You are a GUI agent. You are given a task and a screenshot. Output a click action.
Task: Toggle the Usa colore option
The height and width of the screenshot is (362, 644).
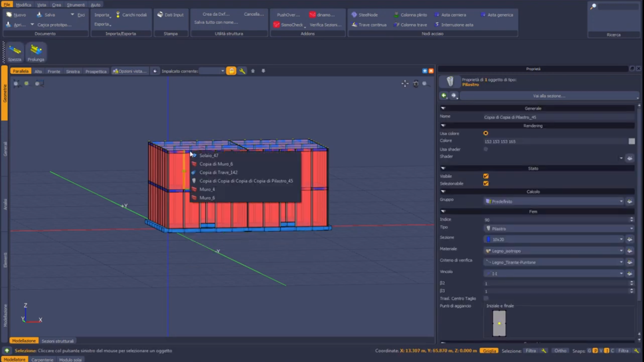pyautogui.click(x=486, y=133)
